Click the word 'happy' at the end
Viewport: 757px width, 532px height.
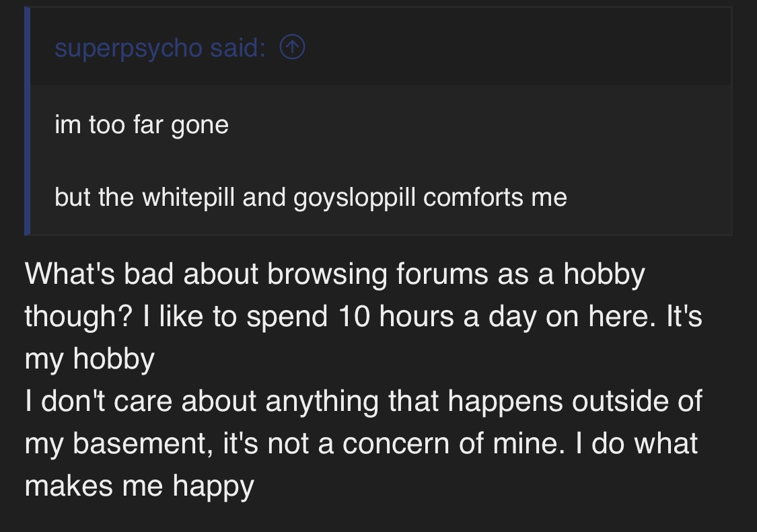pos(213,486)
